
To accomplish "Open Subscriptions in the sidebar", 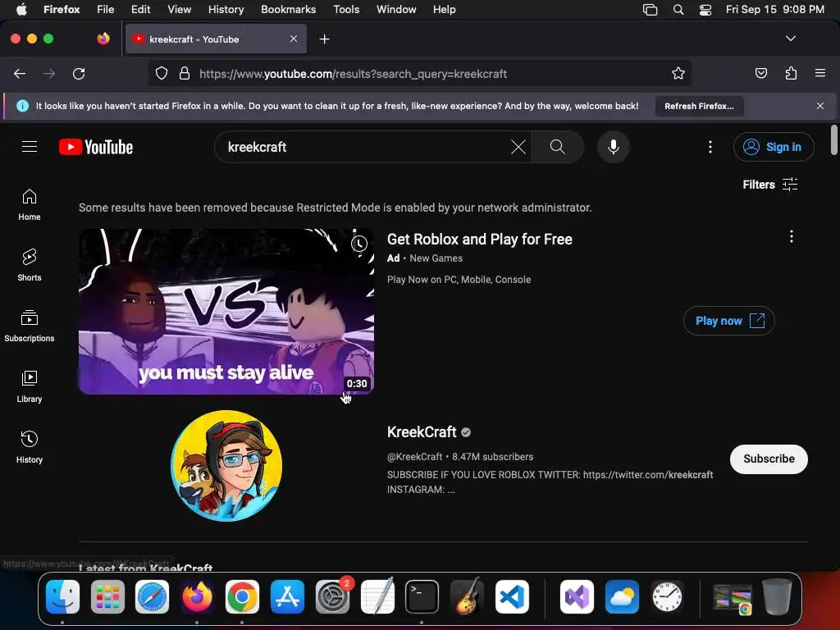I will tap(30, 326).
